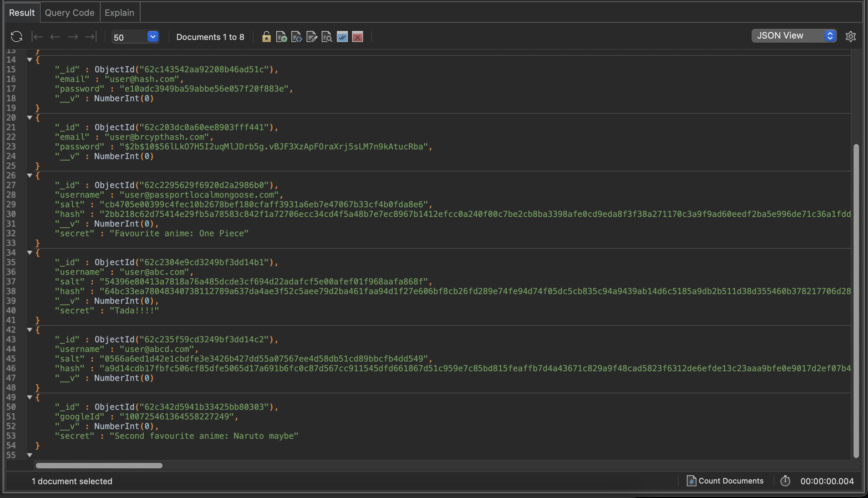Collapse the googleId document at line 49
Image resolution: width=868 pixels, height=498 pixels.
(x=30, y=397)
